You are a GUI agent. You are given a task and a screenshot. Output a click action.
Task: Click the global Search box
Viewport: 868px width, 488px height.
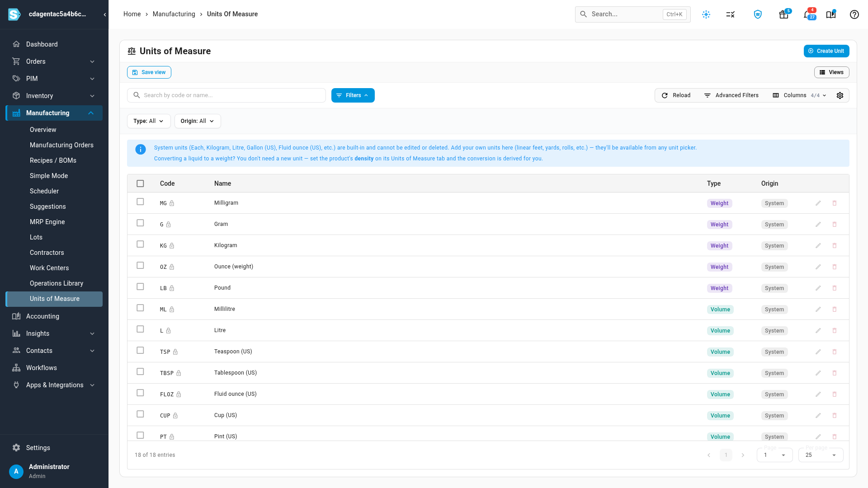(x=633, y=14)
